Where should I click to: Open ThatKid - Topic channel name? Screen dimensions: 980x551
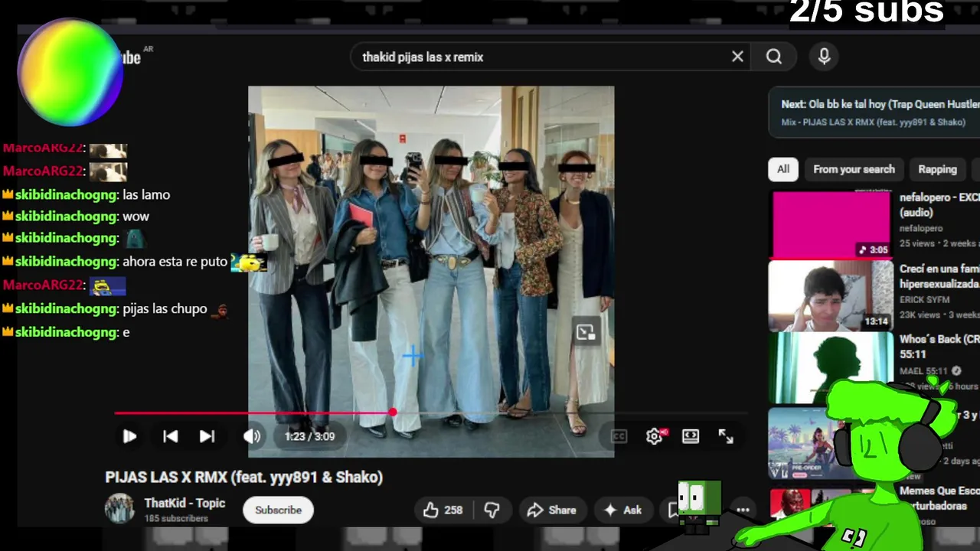click(185, 503)
